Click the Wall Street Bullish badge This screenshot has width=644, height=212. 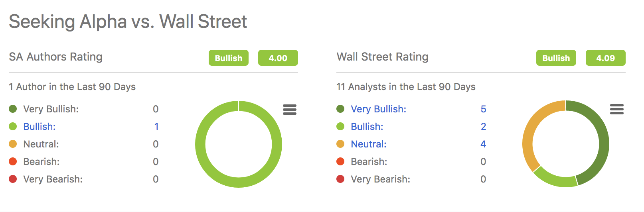(556, 58)
